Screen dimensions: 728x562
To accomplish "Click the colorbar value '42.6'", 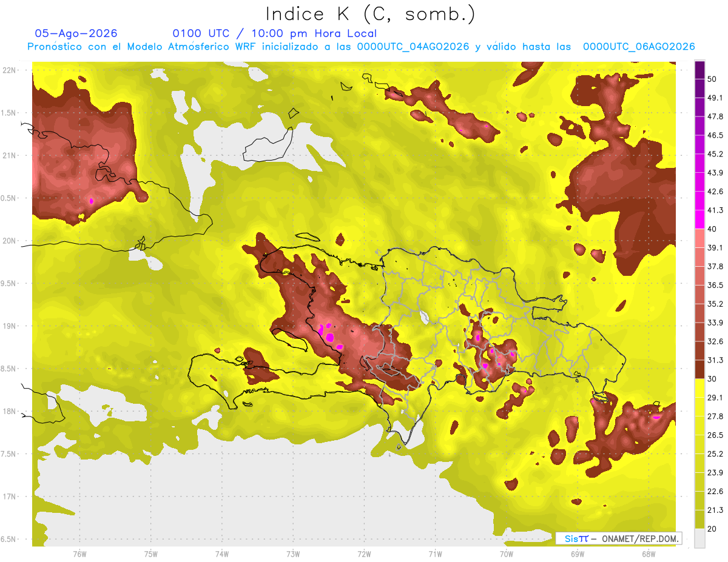I will point(715,192).
